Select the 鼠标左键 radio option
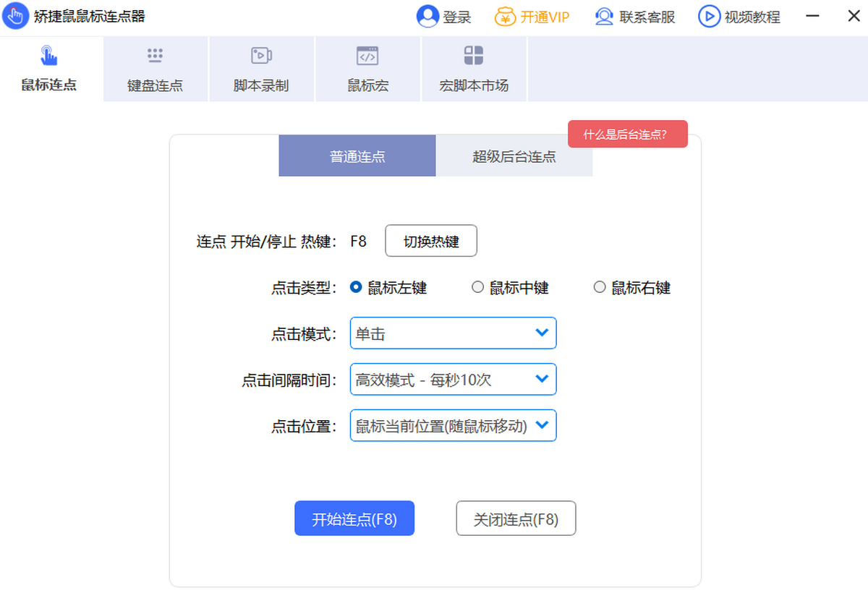 (388, 288)
